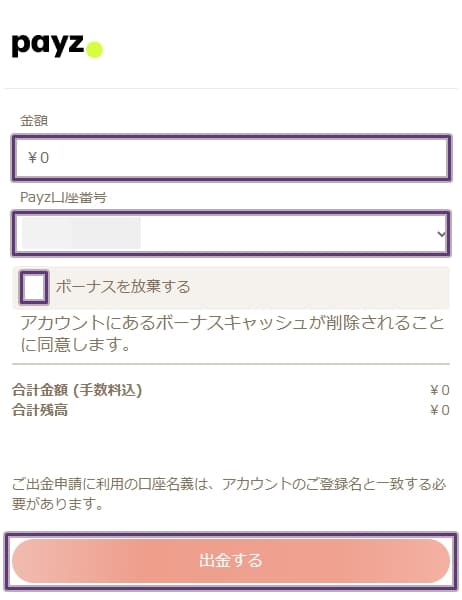Click the 合計金額 (手数料込) row label
462x600 pixels.
[x=77, y=390]
